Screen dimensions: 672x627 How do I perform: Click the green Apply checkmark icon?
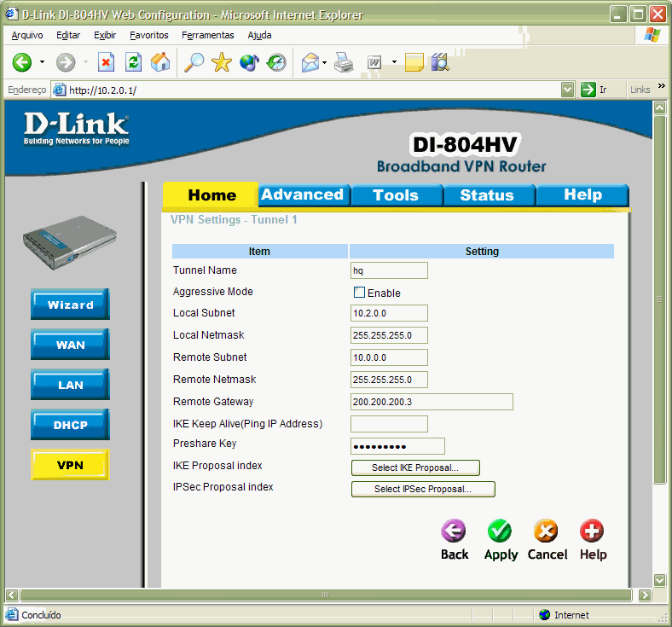[x=500, y=531]
